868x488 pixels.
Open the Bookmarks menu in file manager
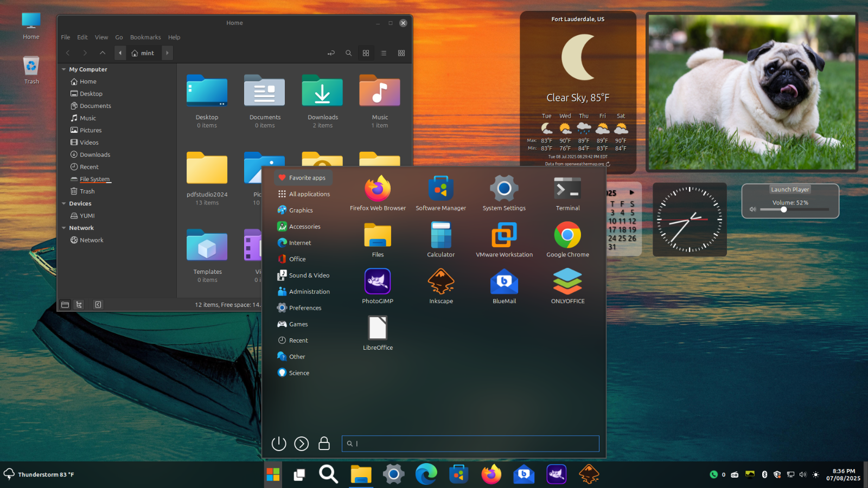145,37
